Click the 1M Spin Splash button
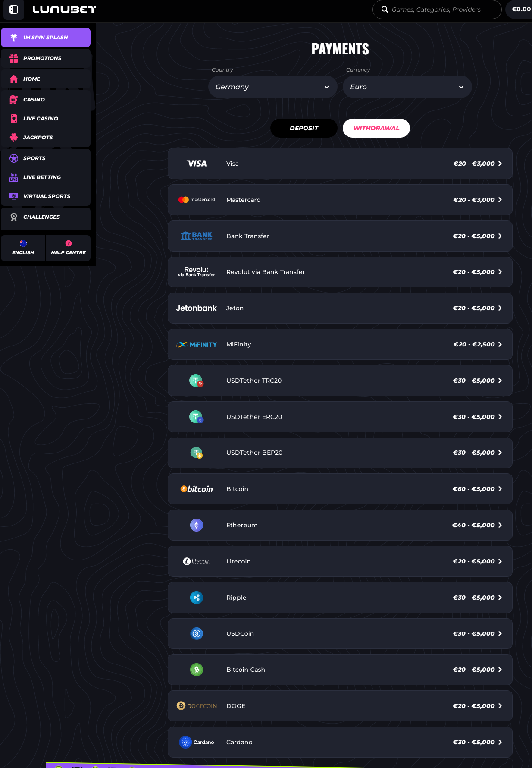Viewport: 532px width, 768px height. (46, 38)
